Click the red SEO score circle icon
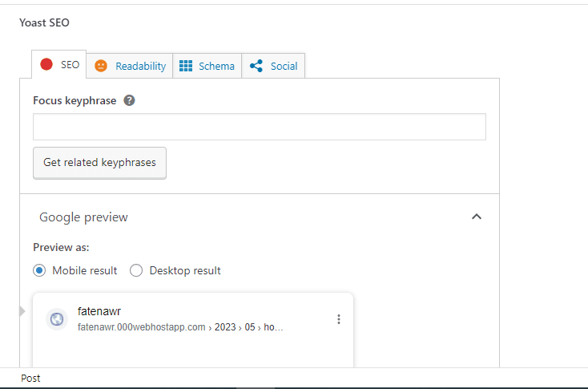 [46, 64]
